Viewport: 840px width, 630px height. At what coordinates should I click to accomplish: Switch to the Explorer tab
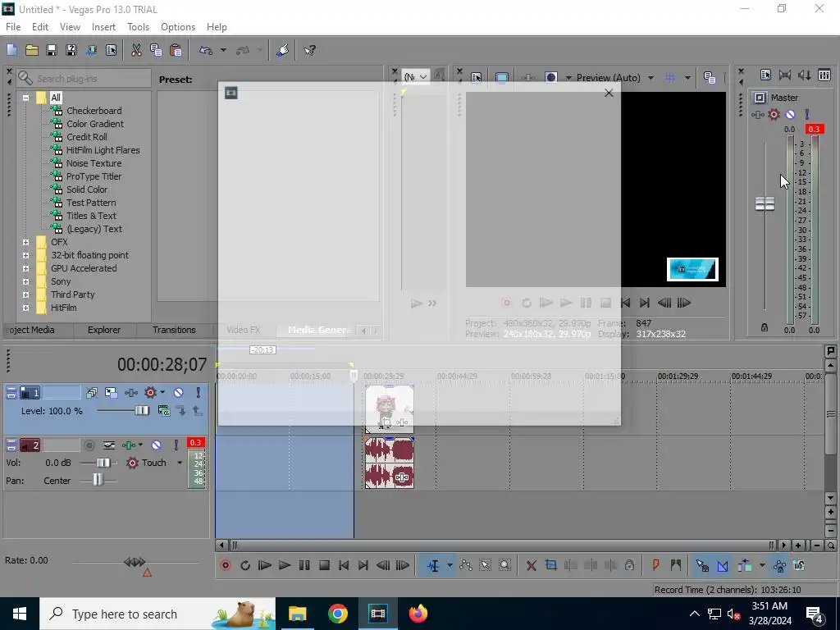click(x=104, y=330)
